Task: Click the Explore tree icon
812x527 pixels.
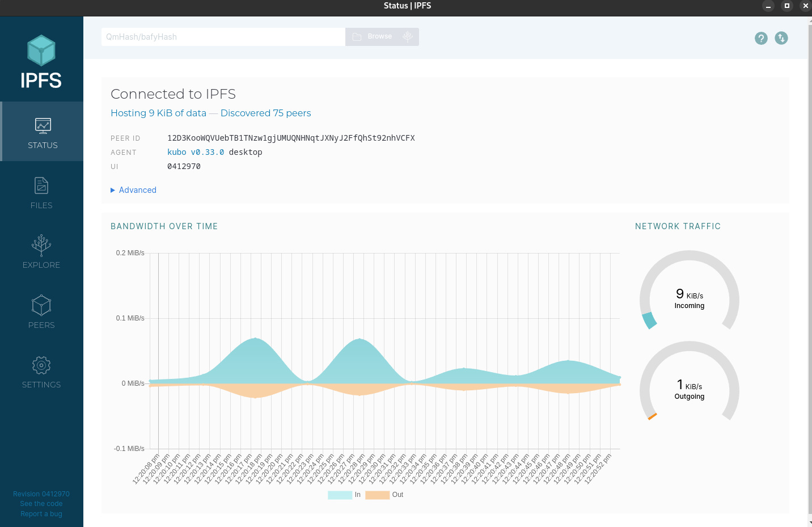Action: click(41, 246)
